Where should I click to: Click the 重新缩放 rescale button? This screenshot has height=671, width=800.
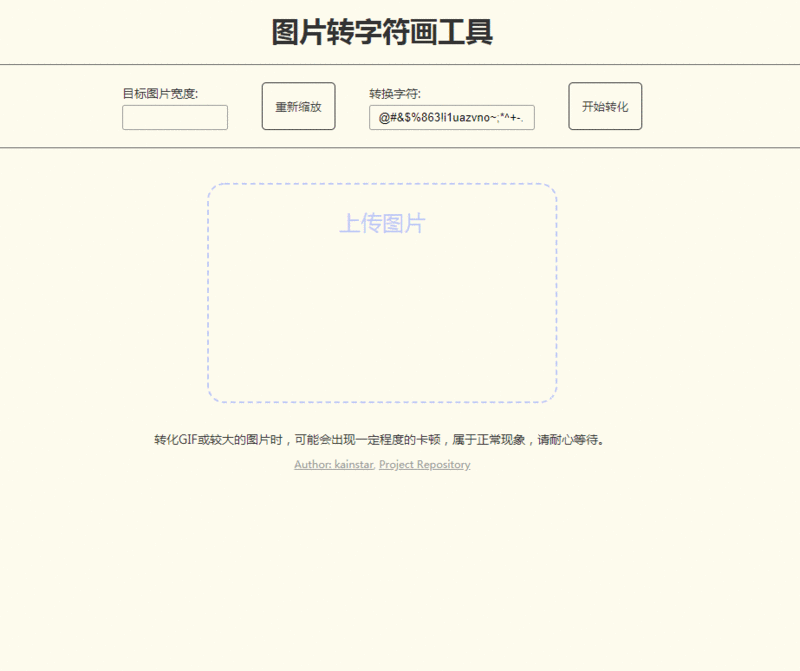[x=297, y=106]
